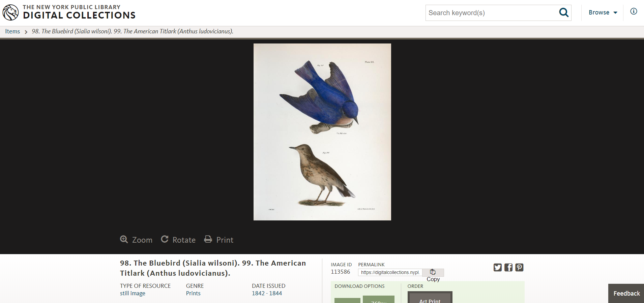Open the information icon in the header
The height and width of the screenshot is (303, 644).
634,11
